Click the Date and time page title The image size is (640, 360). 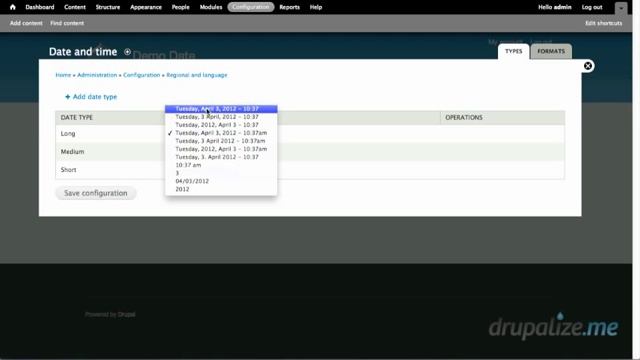83,52
